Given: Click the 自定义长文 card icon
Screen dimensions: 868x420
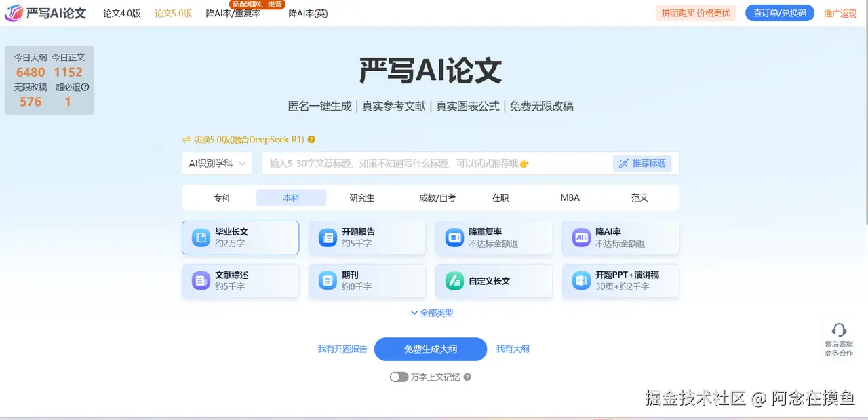Looking at the screenshot, I should click(x=454, y=280).
